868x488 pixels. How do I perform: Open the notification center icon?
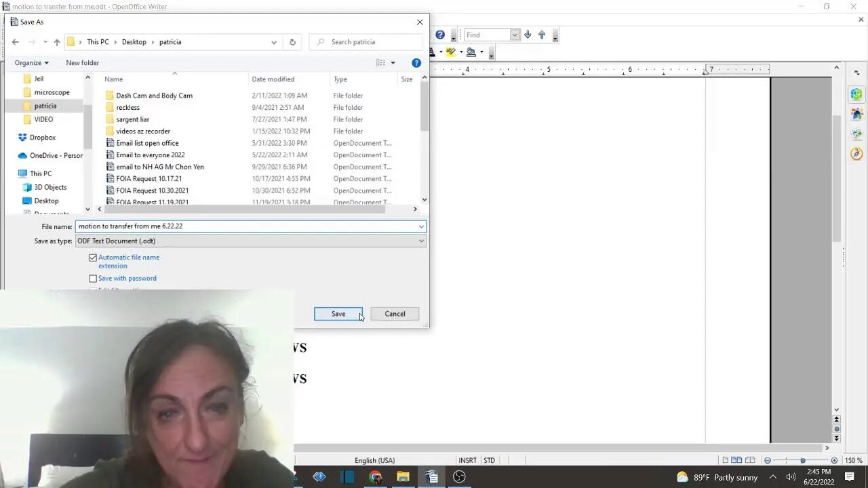[850, 476]
